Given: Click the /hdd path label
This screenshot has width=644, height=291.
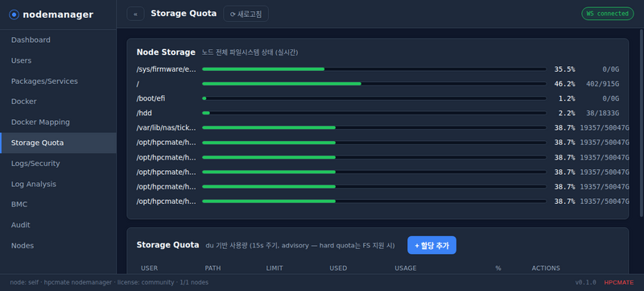Looking at the screenshot, I should [145, 113].
